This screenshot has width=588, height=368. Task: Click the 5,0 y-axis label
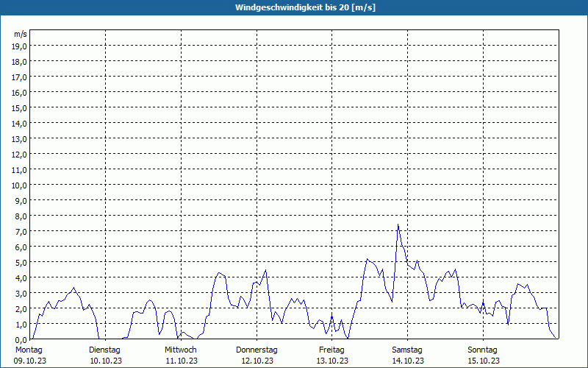(x=20, y=262)
